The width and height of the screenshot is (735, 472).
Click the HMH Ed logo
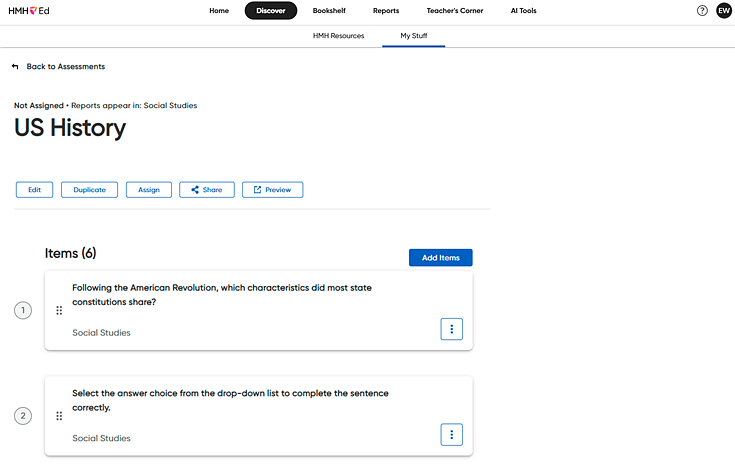(29, 11)
